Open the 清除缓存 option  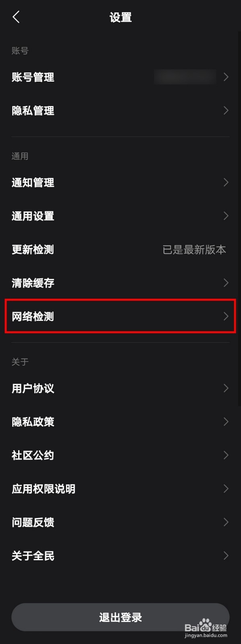point(120,283)
